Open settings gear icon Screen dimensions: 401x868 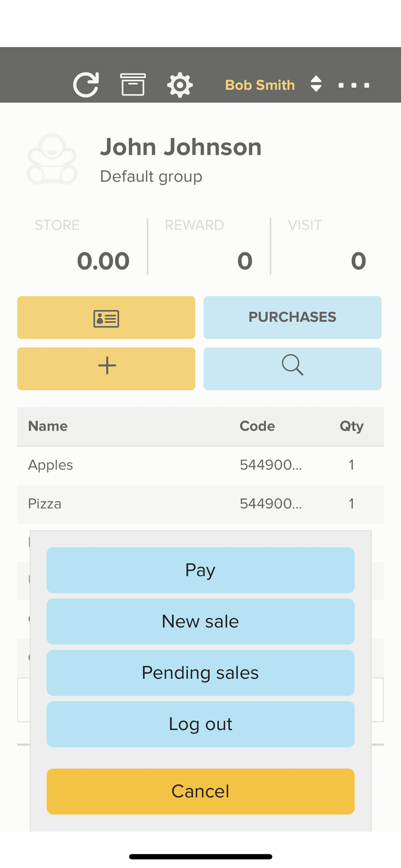tap(180, 85)
